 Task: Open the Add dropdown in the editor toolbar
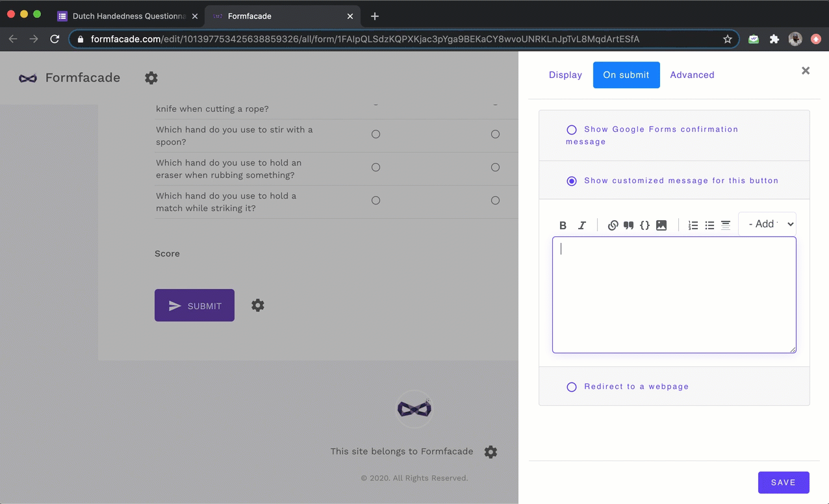click(767, 223)
